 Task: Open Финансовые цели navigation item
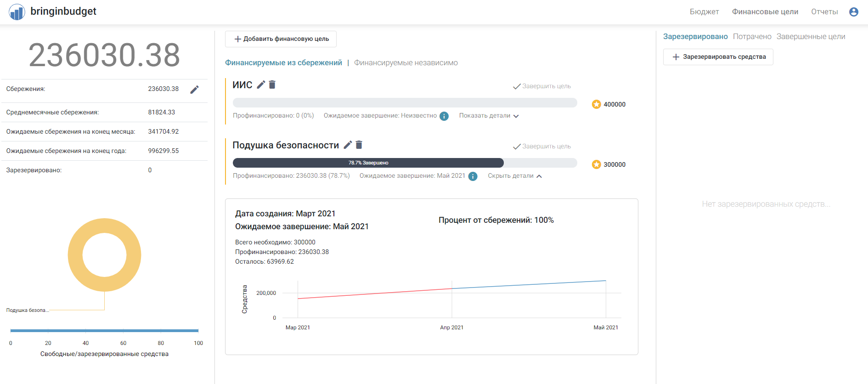[765, 12]
